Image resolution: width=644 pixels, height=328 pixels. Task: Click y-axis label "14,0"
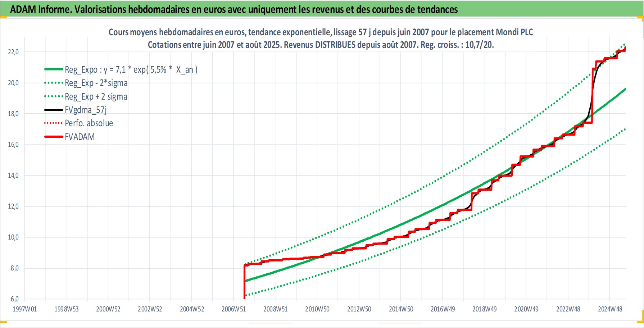pyautogui.click(x=13, y=176)
